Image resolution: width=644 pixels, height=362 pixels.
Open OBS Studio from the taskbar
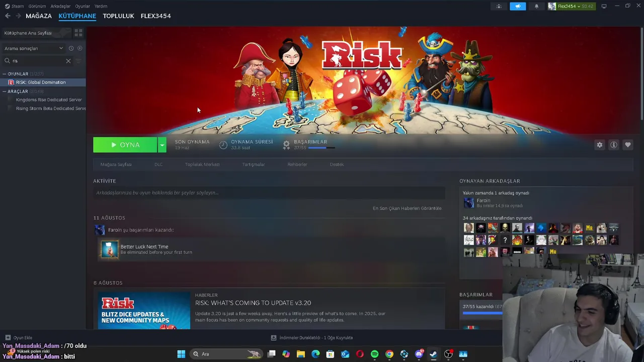[448, 354]
